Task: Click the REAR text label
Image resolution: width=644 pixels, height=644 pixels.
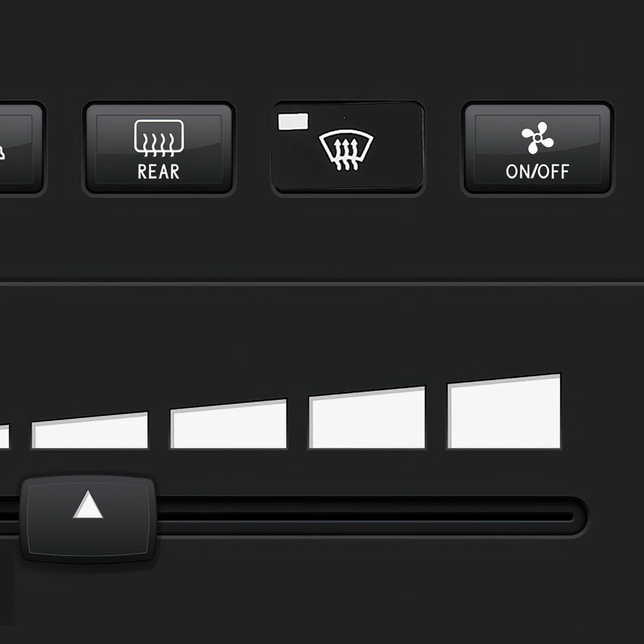Action: pyautogui.click(x=159, y=172)
